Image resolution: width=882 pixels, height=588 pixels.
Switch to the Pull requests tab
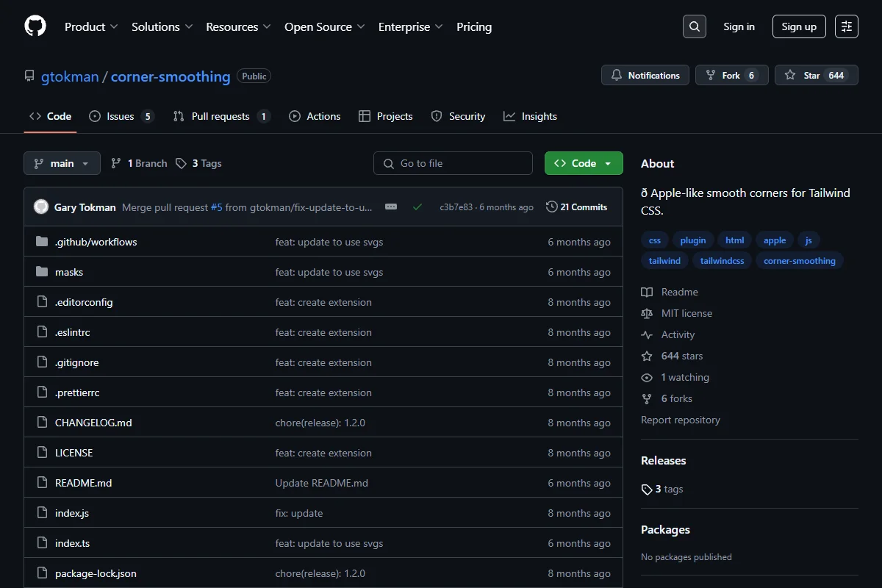click(x=221, y=116)
